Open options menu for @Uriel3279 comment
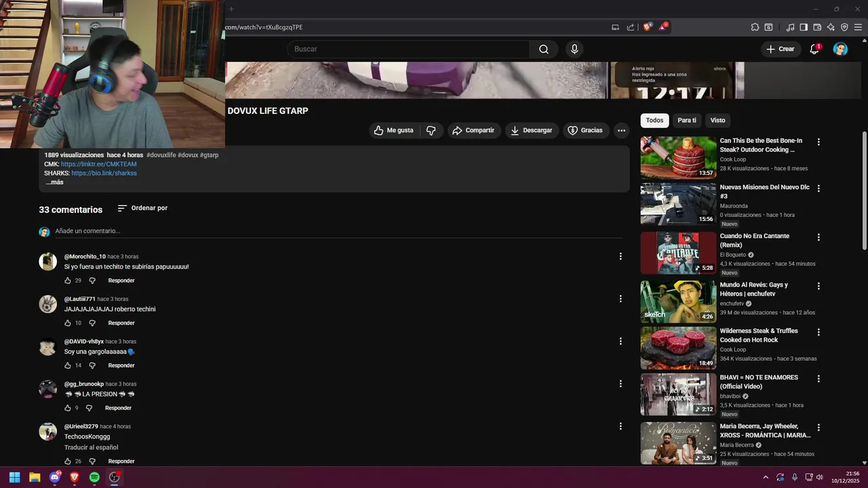868x488 pixels. pos(620,426)
